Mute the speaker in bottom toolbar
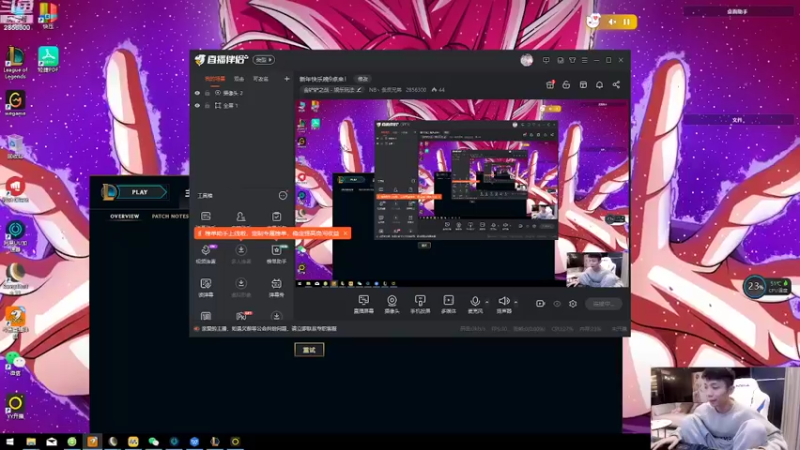 504,302
